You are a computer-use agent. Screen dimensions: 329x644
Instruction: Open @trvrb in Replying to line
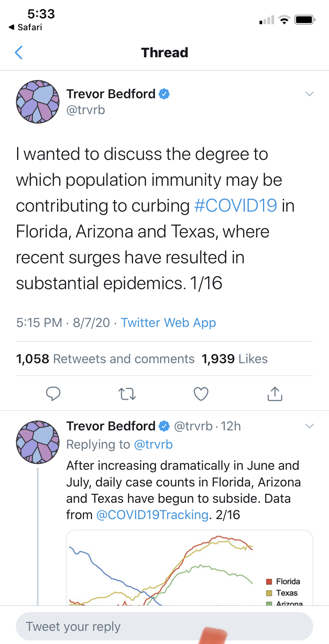coord(153,444)
